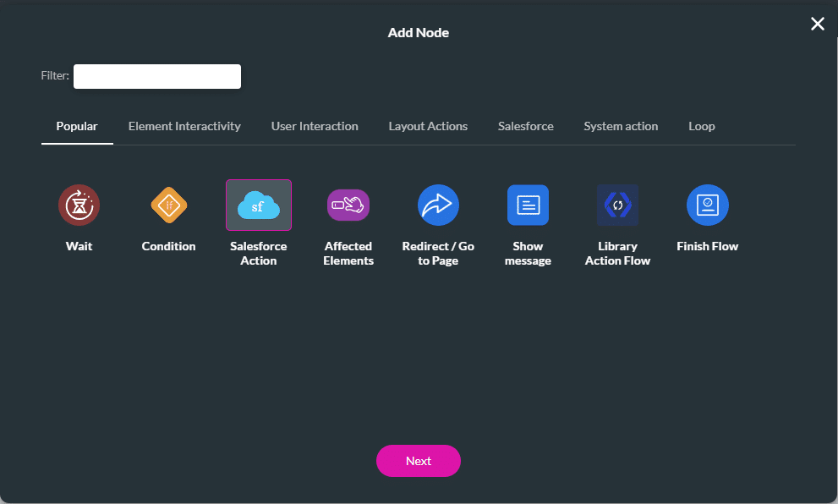The height and width of the screenshot is (504, 838).
Task: Open the Salesforce category tab
Action: pos(525,126)
